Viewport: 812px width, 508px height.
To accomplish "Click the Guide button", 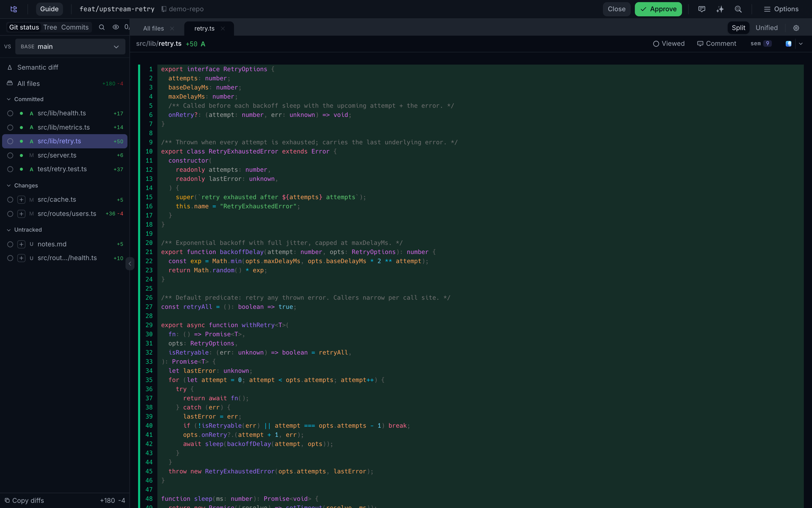I will (x=49, y=9).
